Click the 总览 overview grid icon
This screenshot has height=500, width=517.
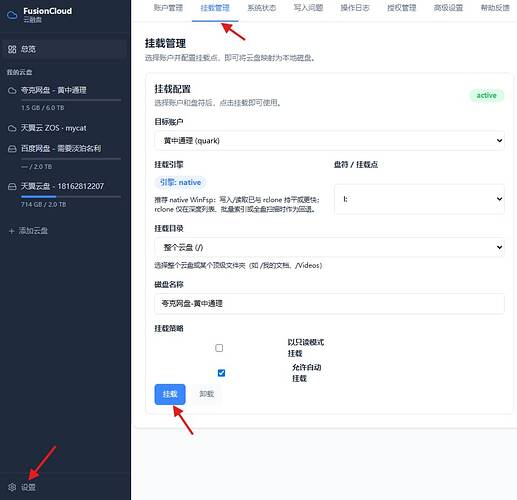click(12, 49)
